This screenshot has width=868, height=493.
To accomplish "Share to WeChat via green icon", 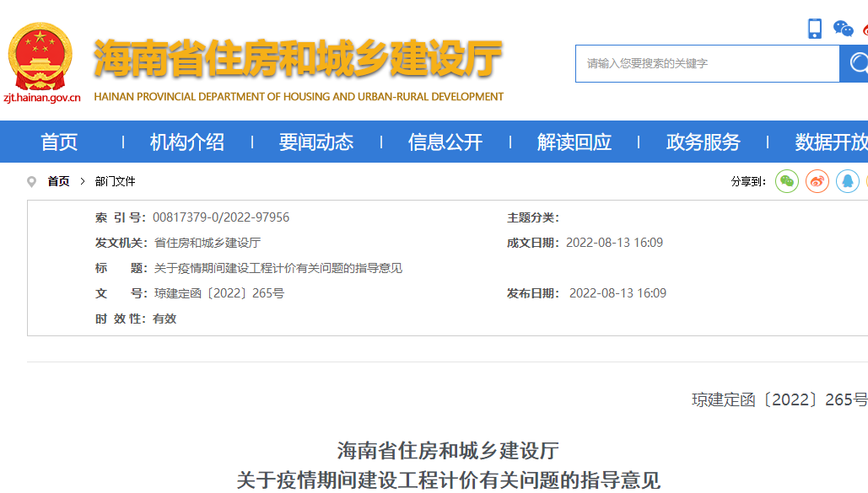I will pyautogui.click(x=787, y=181).
